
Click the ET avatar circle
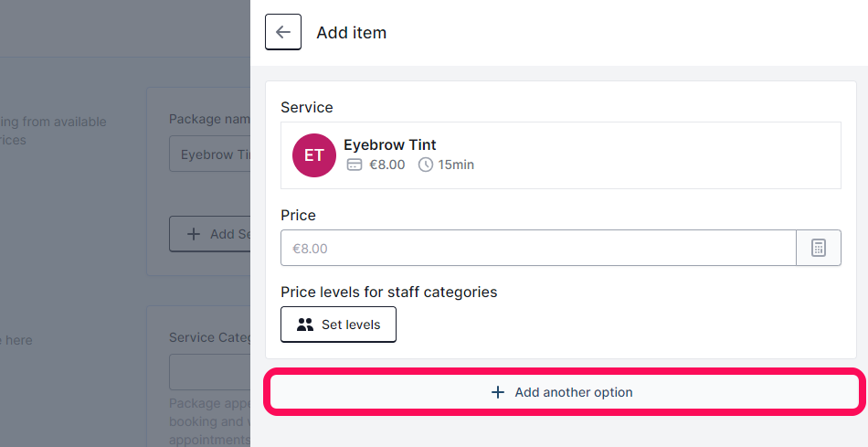tap(314, 155)
